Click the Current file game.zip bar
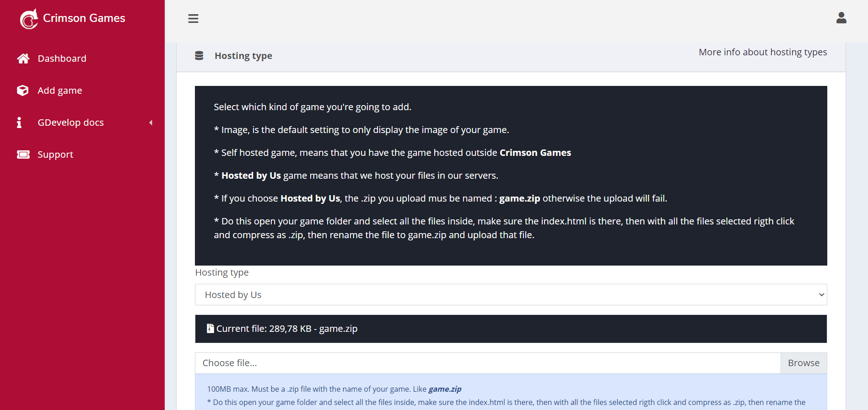Viewport: 868px width, 410px height. [x=511, y=329]
